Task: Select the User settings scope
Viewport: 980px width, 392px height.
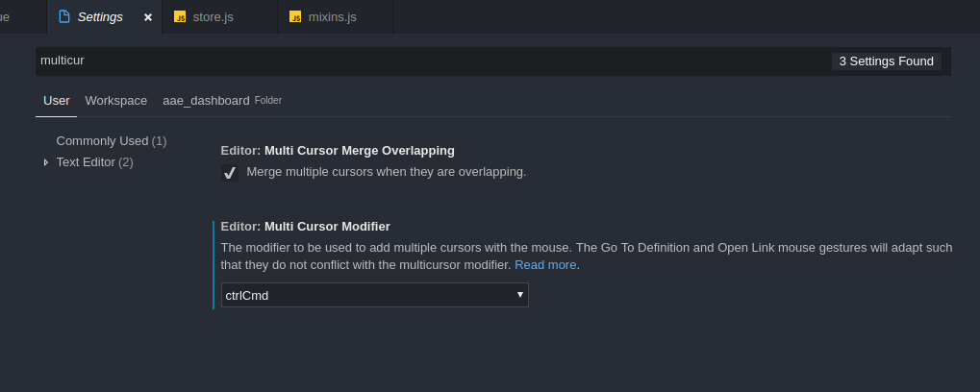Action: [x=56, y=101]
